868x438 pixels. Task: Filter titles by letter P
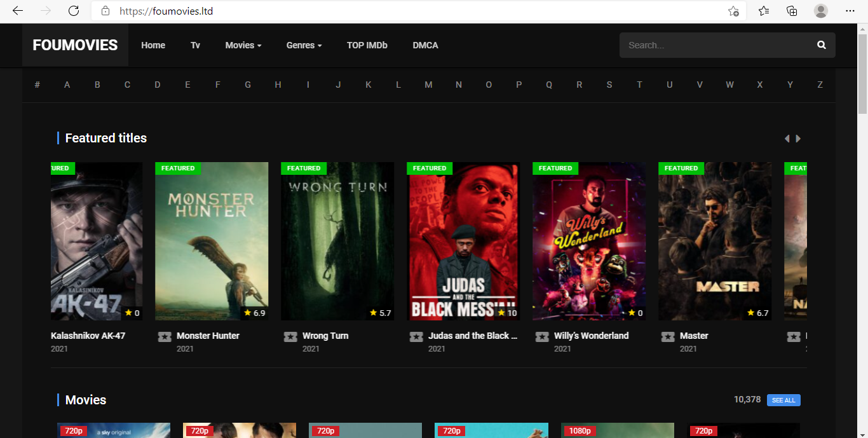(x=519, y=85)
